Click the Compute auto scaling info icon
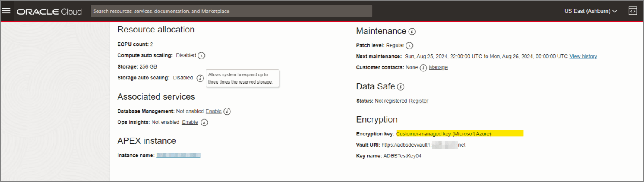 click(x=201, y=56)
